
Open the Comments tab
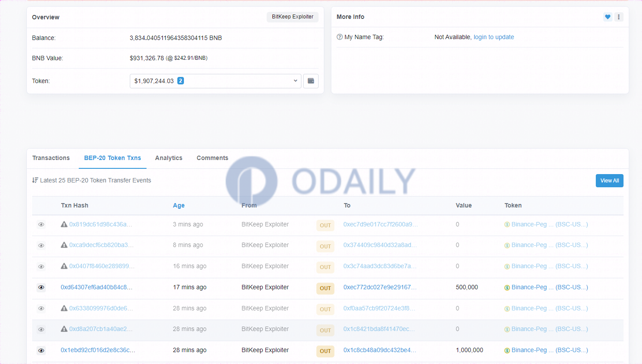coord(213,158)
